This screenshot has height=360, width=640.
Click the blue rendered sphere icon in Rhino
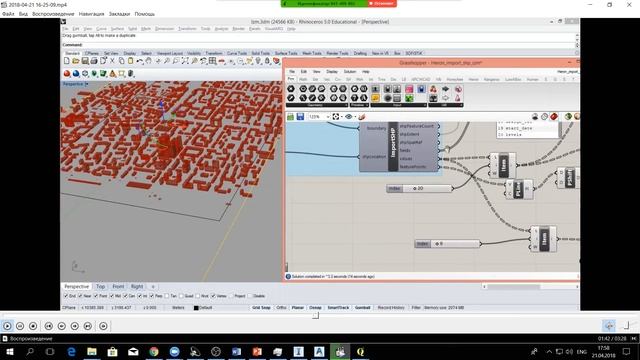point(76,74)
